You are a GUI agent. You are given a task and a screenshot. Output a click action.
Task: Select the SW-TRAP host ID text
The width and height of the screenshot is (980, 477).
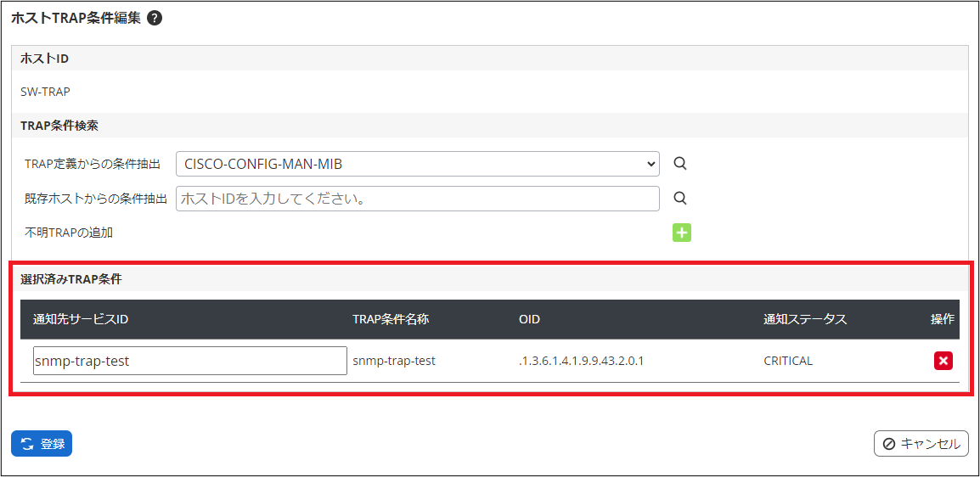point(45,92)
